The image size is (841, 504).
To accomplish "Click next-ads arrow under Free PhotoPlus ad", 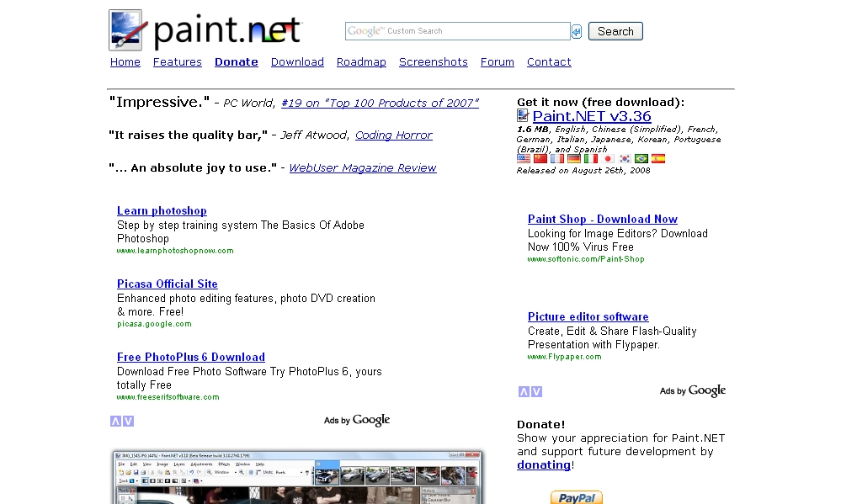I will click(x=128, y=421).
